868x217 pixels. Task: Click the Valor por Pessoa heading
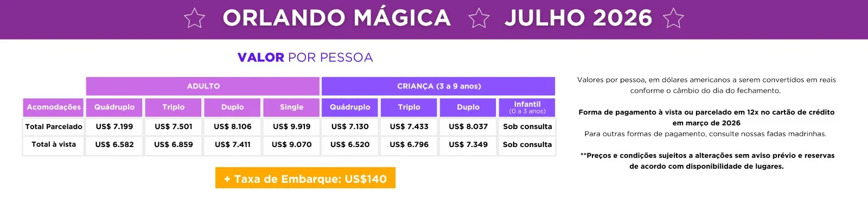click(305, 58)
